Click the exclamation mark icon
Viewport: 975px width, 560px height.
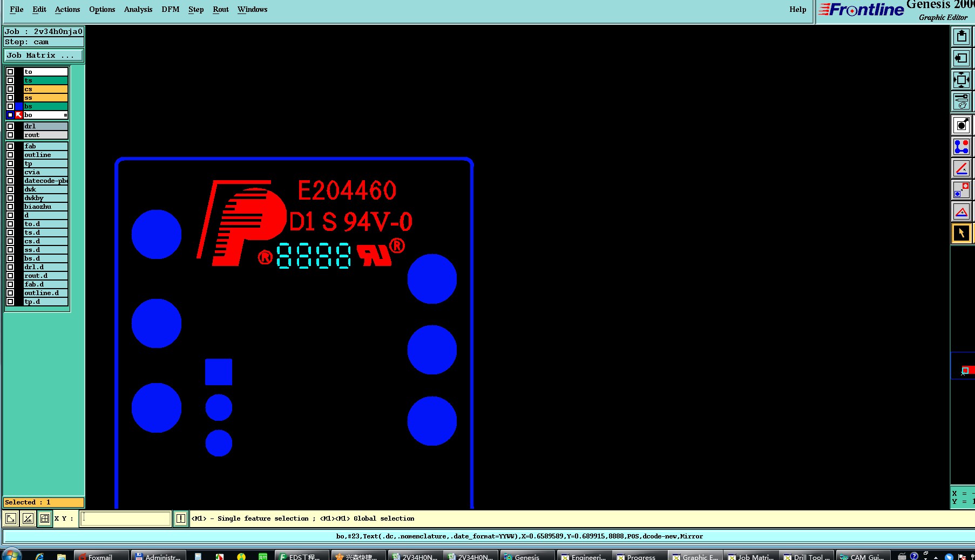181,519
